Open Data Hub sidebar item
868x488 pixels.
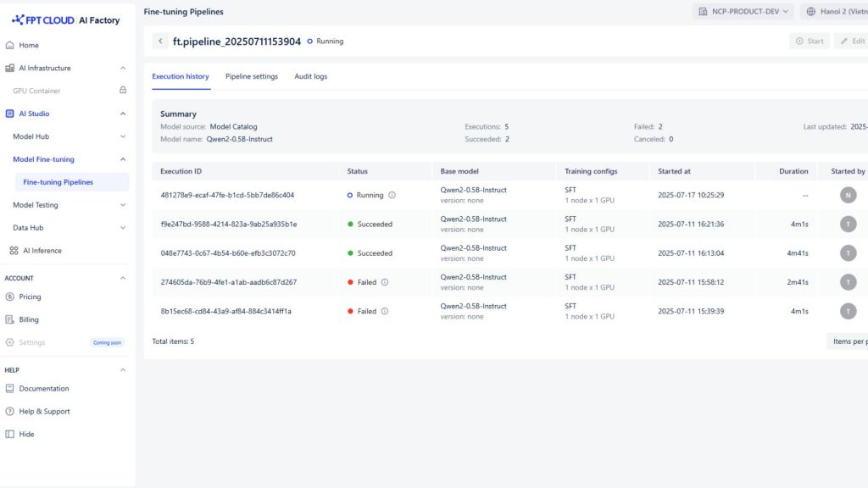[28, 227]
